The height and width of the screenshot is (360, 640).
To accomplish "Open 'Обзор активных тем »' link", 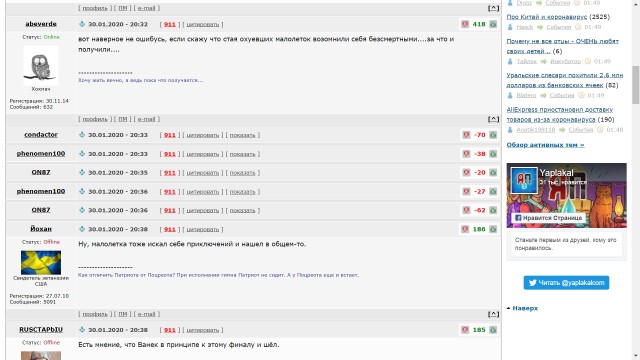I will coord(545,145).
